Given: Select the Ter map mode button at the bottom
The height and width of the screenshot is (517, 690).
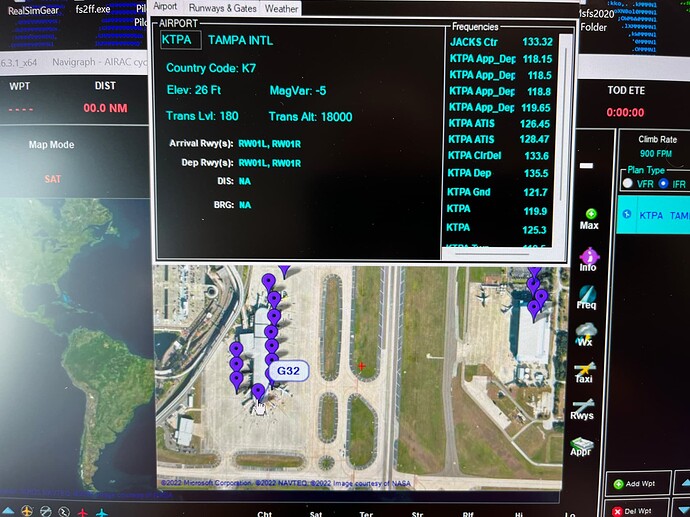Looking at the screenshot, I should tap(366, 514).
